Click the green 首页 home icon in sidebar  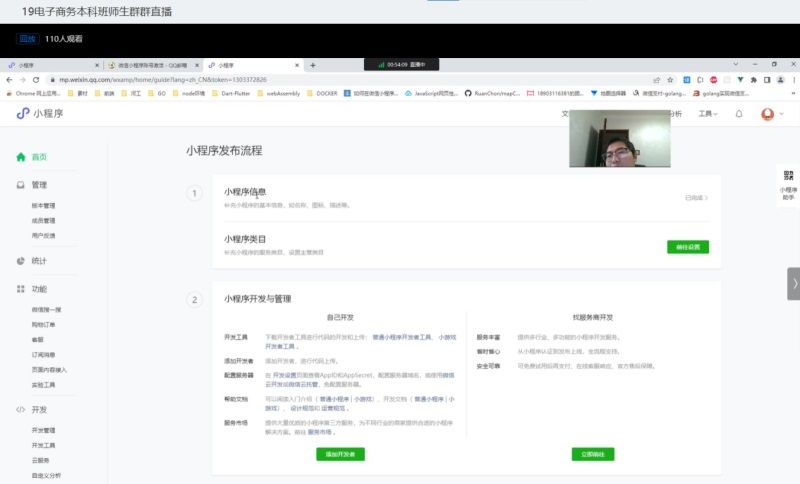[x=21, y=157]
